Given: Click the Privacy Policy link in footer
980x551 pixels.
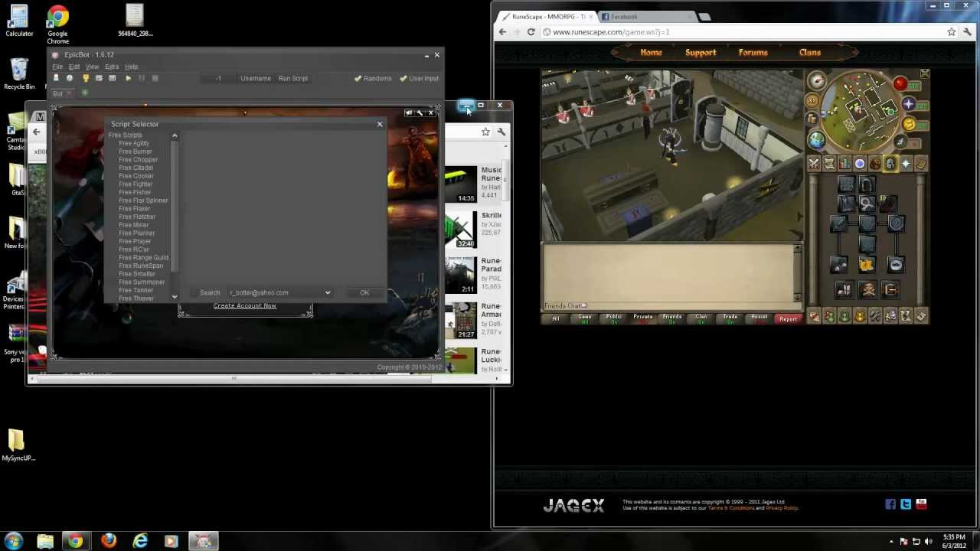Looking at the screenshot, I should click(782, 508).
